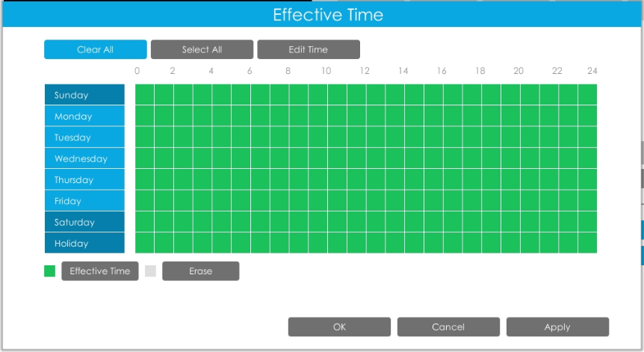Select the Holiday row label
The image size is (644, 352).
point(84,243)
